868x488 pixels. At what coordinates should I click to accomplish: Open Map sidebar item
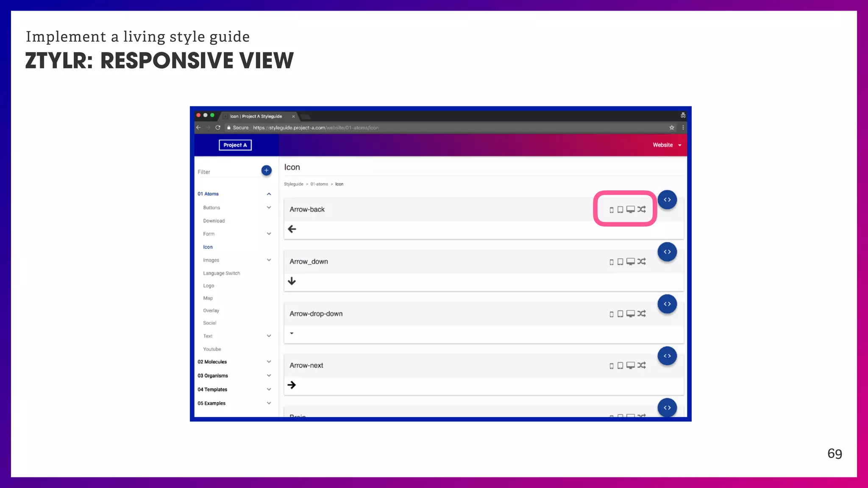tap(208, 298)
